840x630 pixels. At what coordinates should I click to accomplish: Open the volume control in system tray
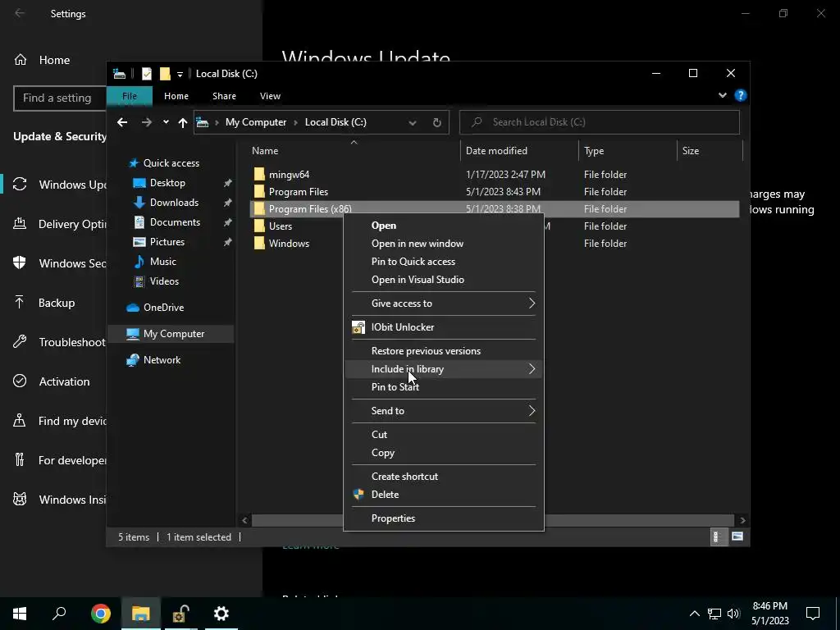[x=733, y=614]
